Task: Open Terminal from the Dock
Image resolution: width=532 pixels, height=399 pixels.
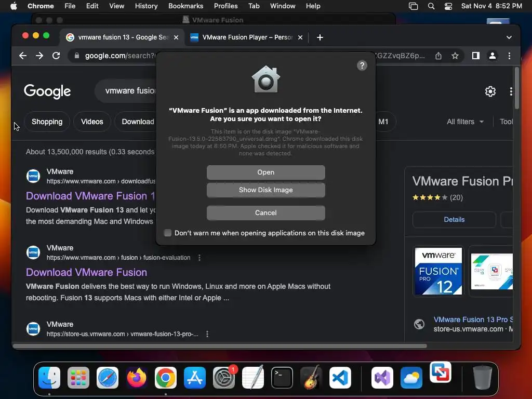Action: point(282,378)
